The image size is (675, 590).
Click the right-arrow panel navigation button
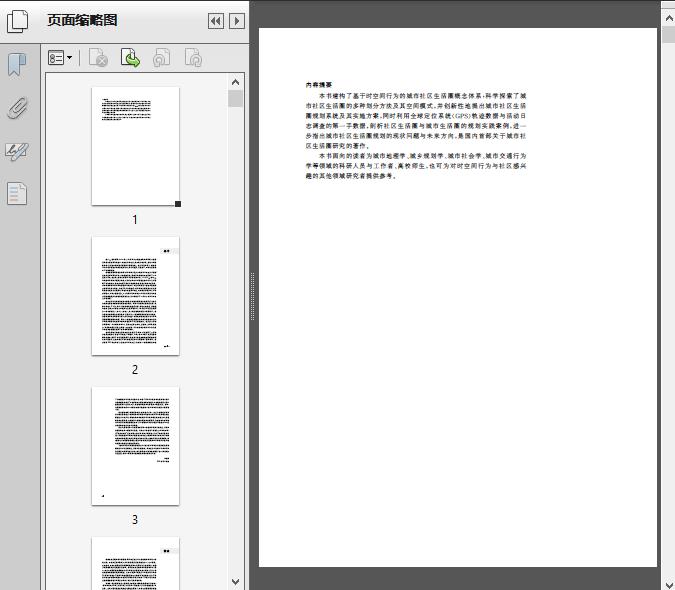(237, 21)
